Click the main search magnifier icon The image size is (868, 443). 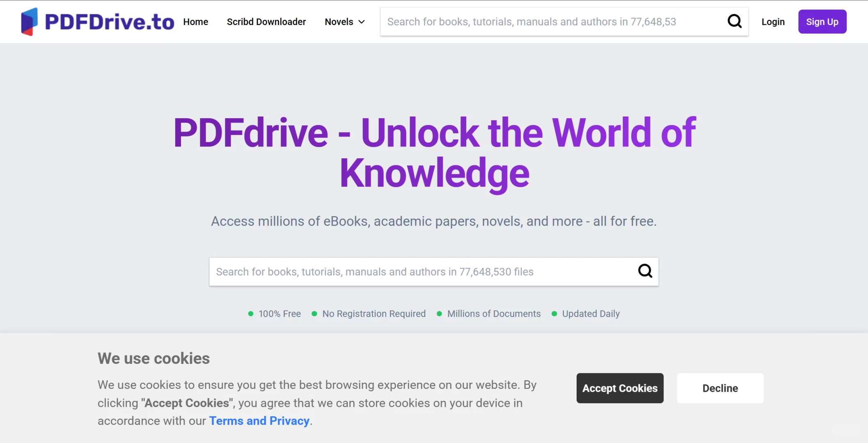[645, 271]
